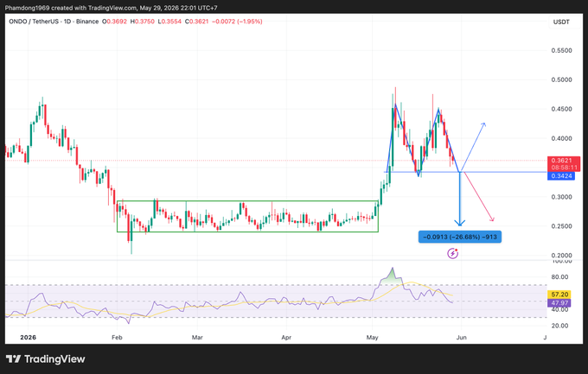Click the 0.2500 price axis label
588x374 pixels.
tap(561, 226)
